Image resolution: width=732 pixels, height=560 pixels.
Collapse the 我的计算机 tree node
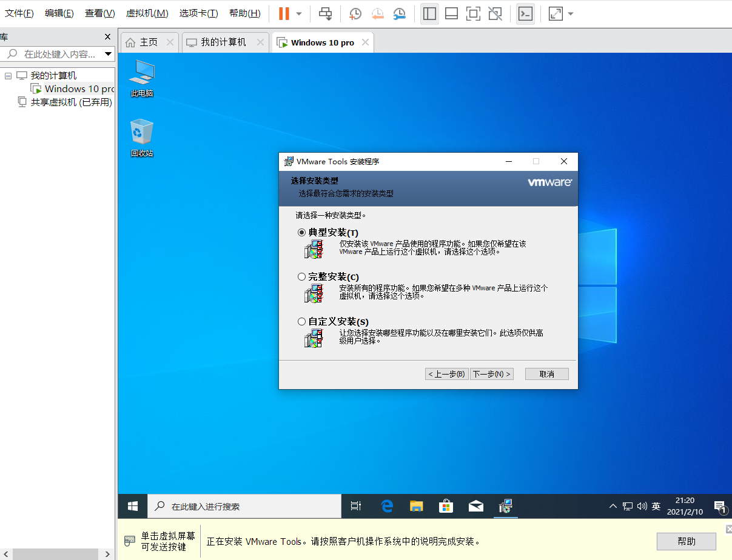pos(8,76)
